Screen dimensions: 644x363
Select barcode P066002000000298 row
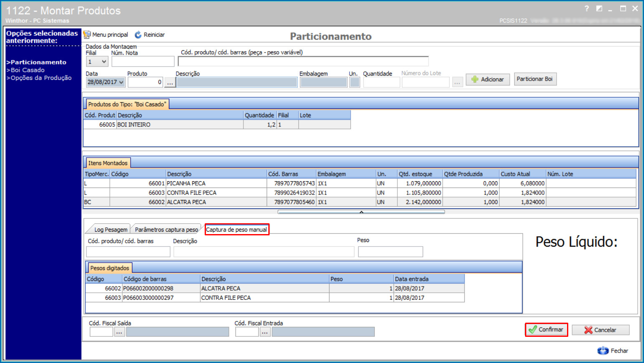click(x=275, y=289)
